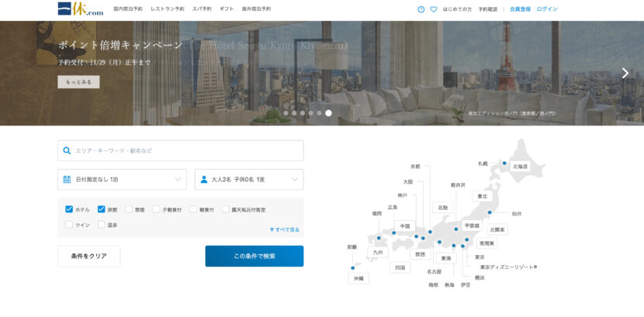This screenshot has height=317, width=644.
Task: Expand all filters with すべて見る
Action: [285, 229]
